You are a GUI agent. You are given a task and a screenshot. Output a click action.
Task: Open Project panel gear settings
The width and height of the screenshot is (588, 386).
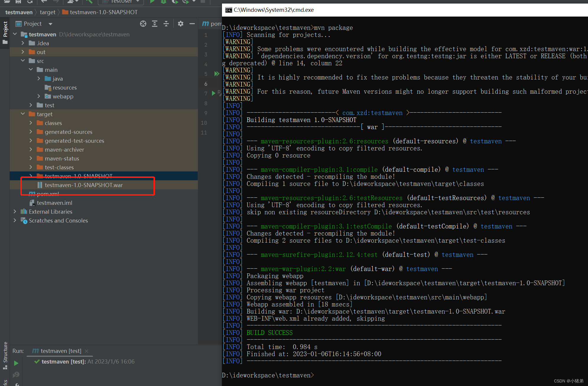tap(181, 24)
